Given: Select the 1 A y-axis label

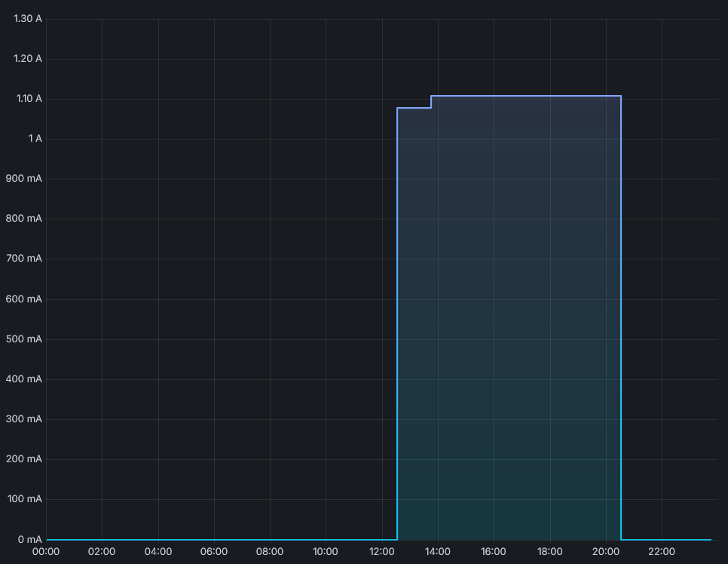Looking at the screenshot, I should [35, 139].
